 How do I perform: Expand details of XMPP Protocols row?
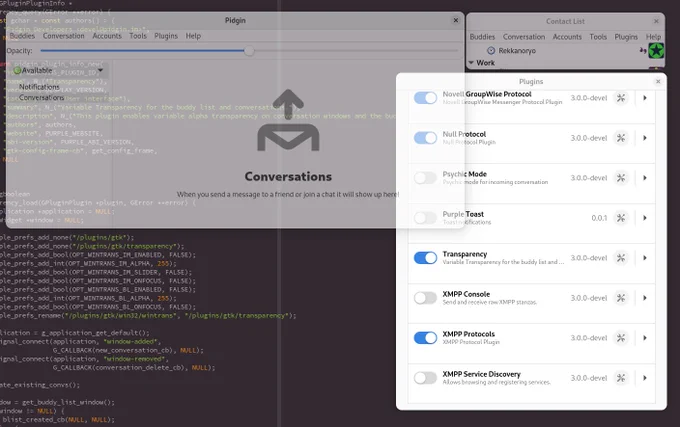coord(645,338)
